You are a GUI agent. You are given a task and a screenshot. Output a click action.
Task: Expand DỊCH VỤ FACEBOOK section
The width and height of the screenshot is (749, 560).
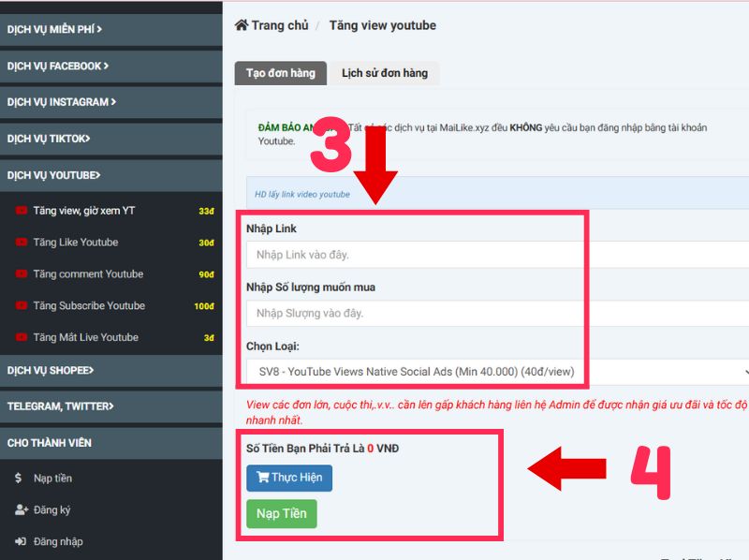point(110,66)
